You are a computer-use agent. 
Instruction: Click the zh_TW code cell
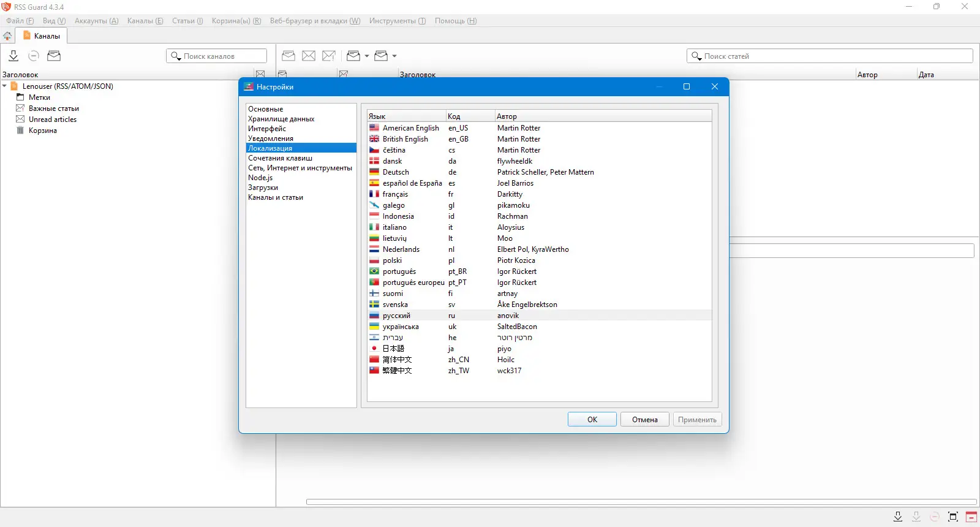click(x=459, y=371)
